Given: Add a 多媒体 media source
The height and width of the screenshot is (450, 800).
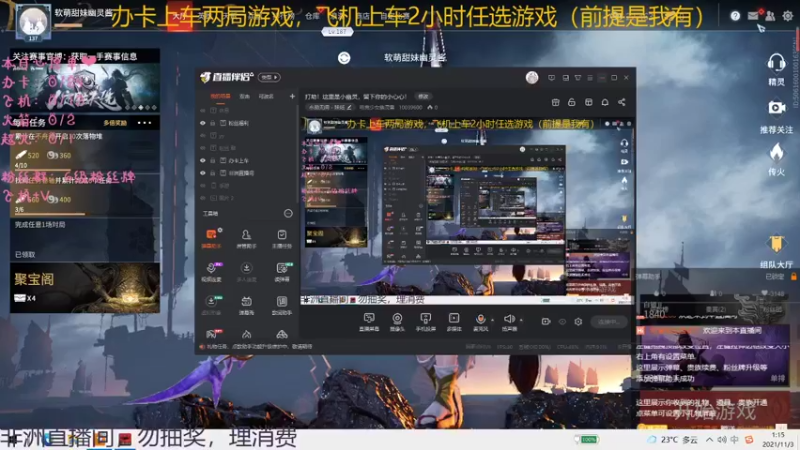Looking at the screenshot, I should coord(454,322).
